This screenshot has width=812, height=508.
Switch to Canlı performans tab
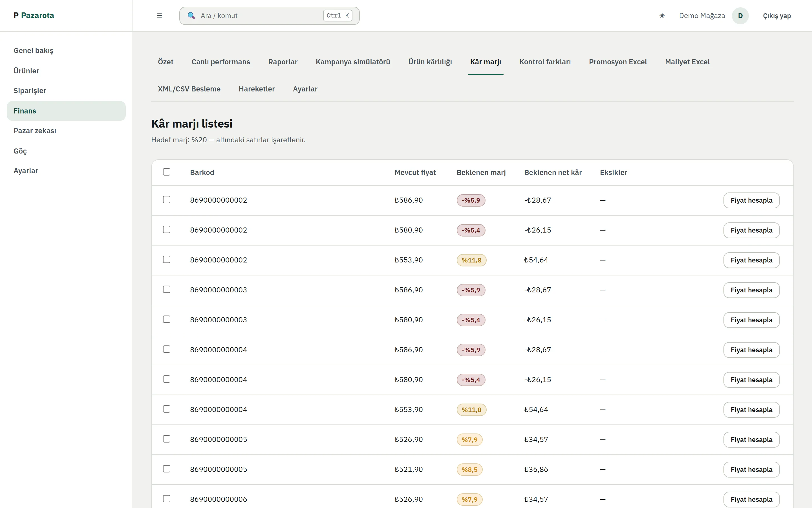pos(221,62)
